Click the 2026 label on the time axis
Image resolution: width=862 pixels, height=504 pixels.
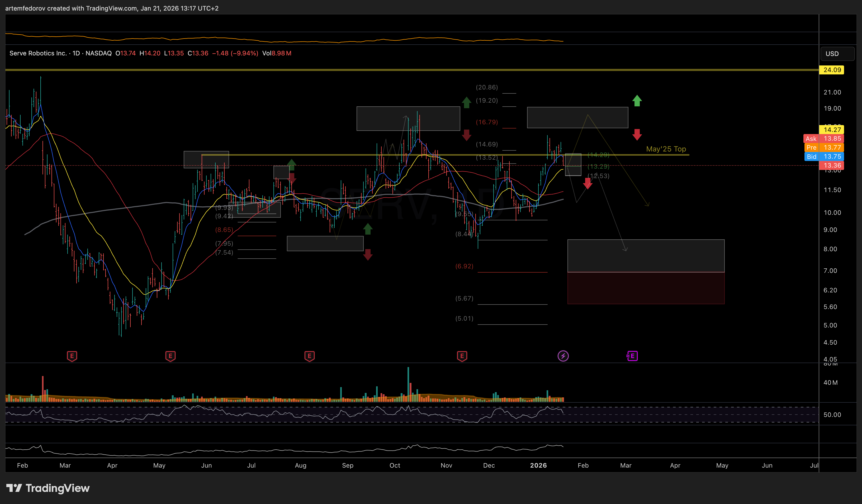(x=538, y=465)
